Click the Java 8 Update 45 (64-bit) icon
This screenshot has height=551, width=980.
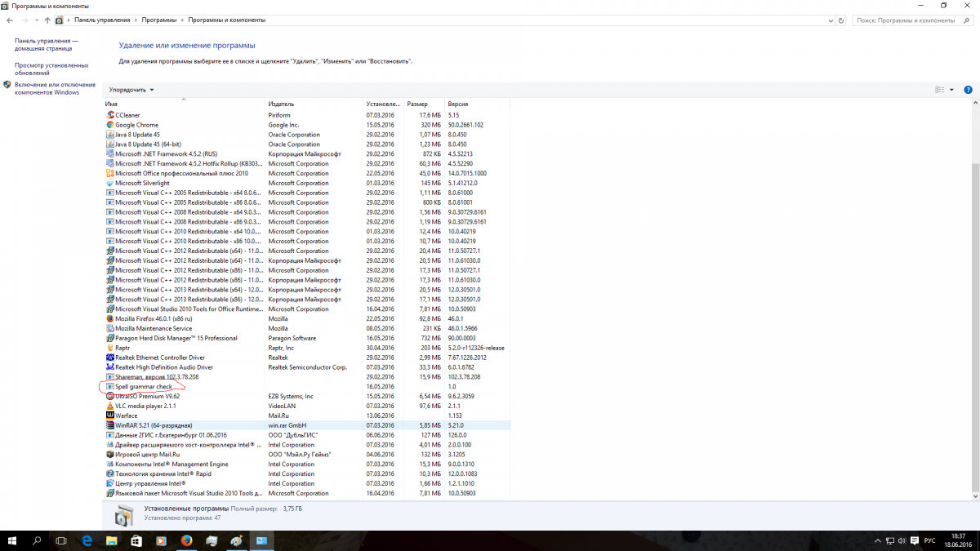pyautogui.click(x=110, y=144)
